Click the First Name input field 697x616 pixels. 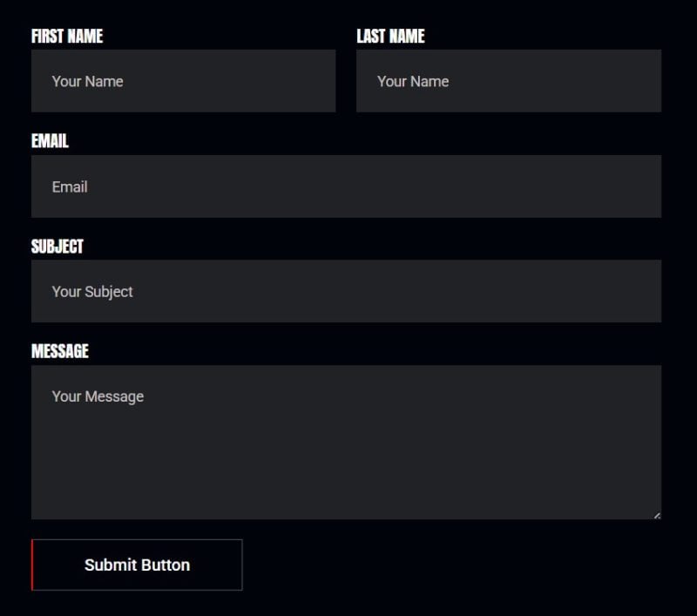[183, 81]
